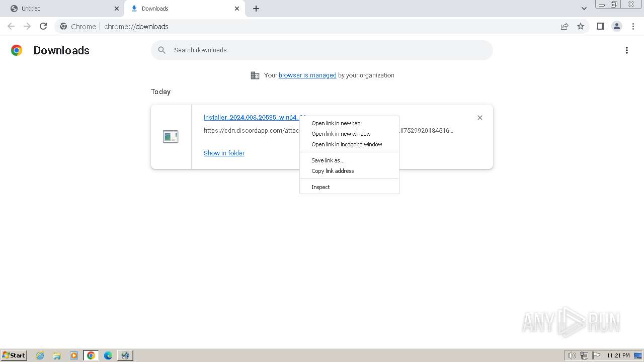Close the Untitled tab
This screenshot has width=644, height=362.
[x=116, y=9]
